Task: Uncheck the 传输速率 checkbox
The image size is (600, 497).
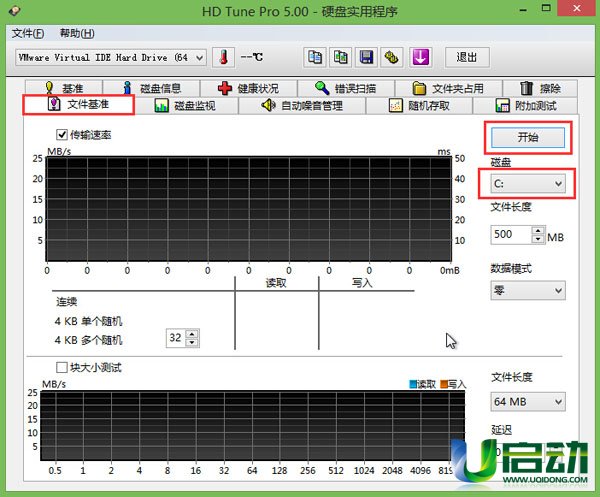Action: click(x=62, y=134)
